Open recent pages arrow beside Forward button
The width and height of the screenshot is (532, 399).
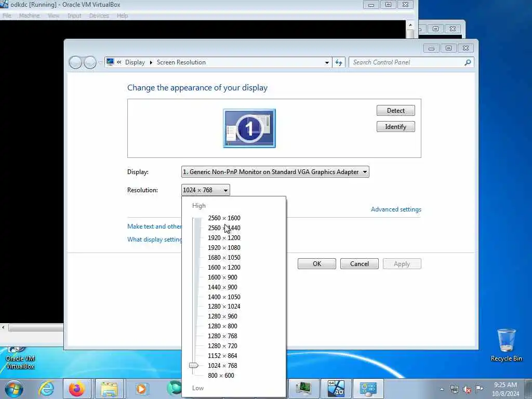click(x=100, y=62)
